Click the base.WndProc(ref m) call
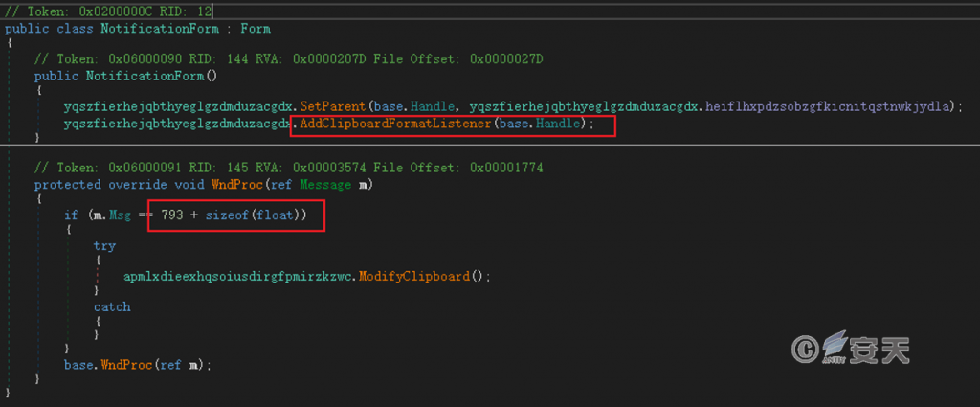Viewport: 980px width, 407px height. pyautogui.click(x=135, y=365)
